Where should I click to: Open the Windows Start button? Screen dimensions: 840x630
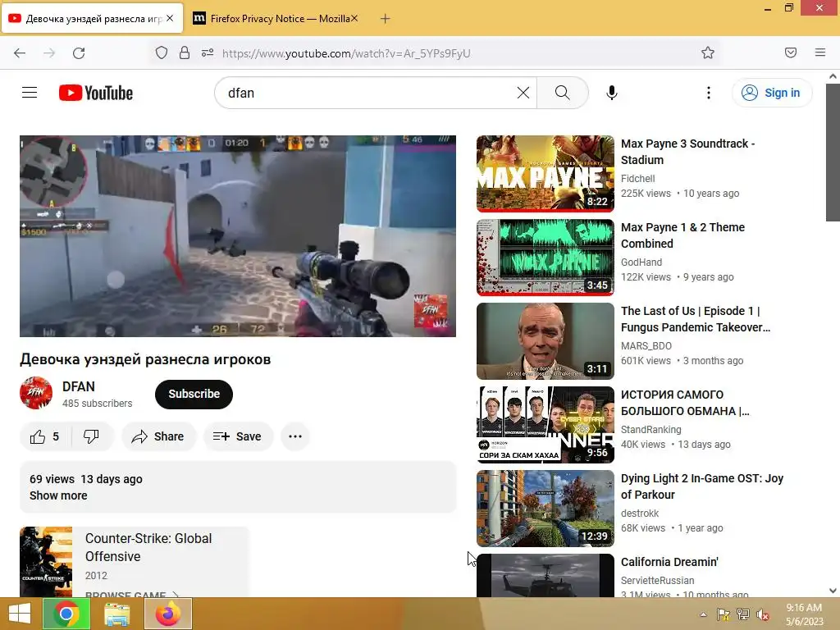click(20, 614)
